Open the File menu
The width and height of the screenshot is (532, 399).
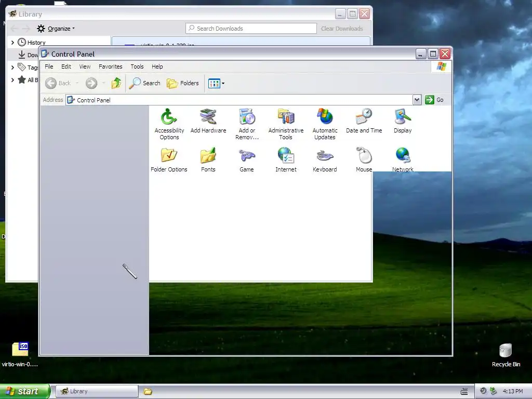click(x=49, y=66)
